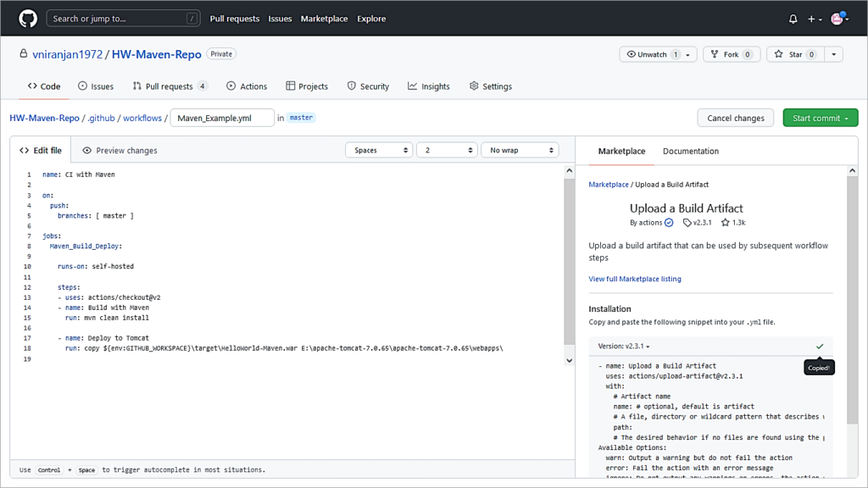Expand the Spaces indent mode dropdown
The image size is (868, 488).
378,150
